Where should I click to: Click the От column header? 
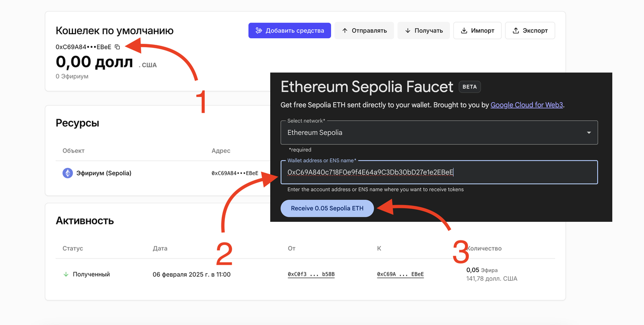292,249
